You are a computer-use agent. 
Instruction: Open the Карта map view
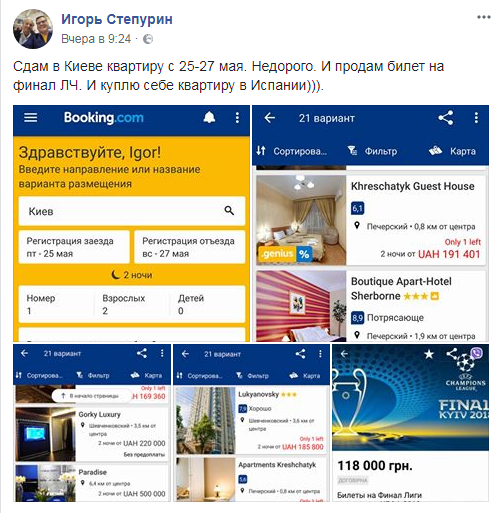(452, 151)
